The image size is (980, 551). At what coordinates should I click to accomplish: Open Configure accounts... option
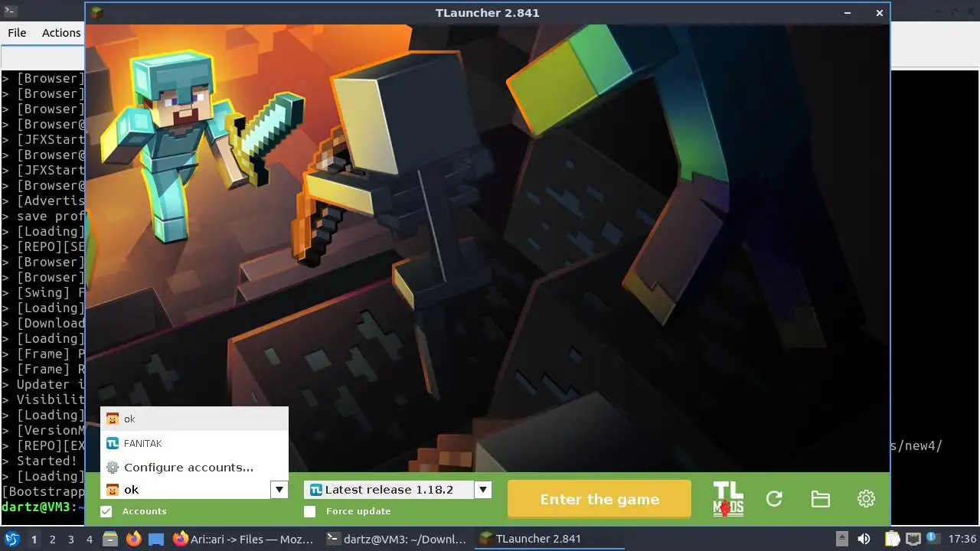pyautogui.click(x=194, y=467)
